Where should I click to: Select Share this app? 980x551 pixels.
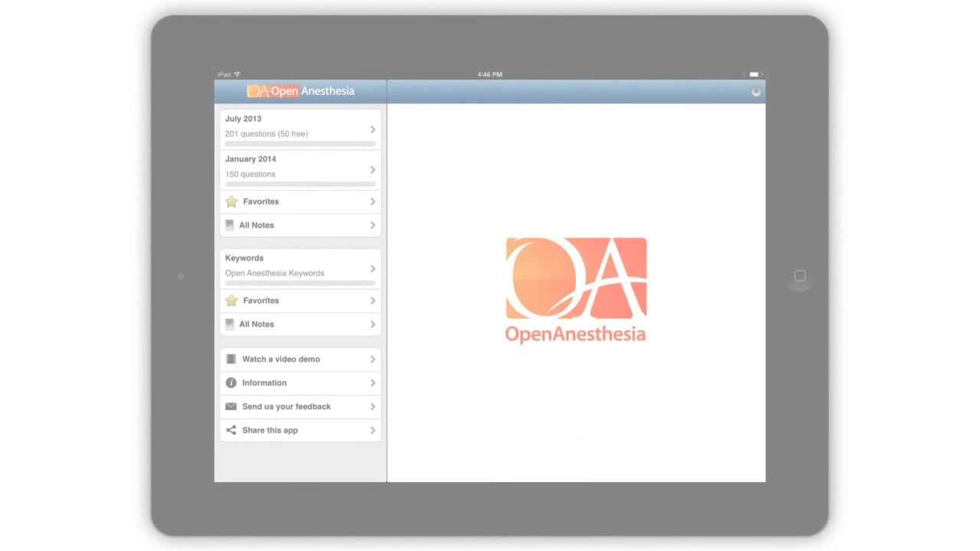300,430
